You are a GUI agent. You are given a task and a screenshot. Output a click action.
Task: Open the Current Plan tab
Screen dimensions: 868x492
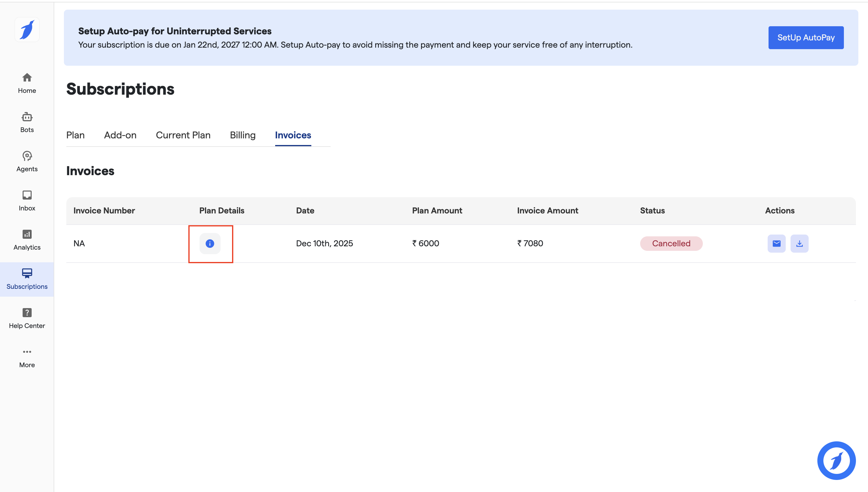point(183,135)
